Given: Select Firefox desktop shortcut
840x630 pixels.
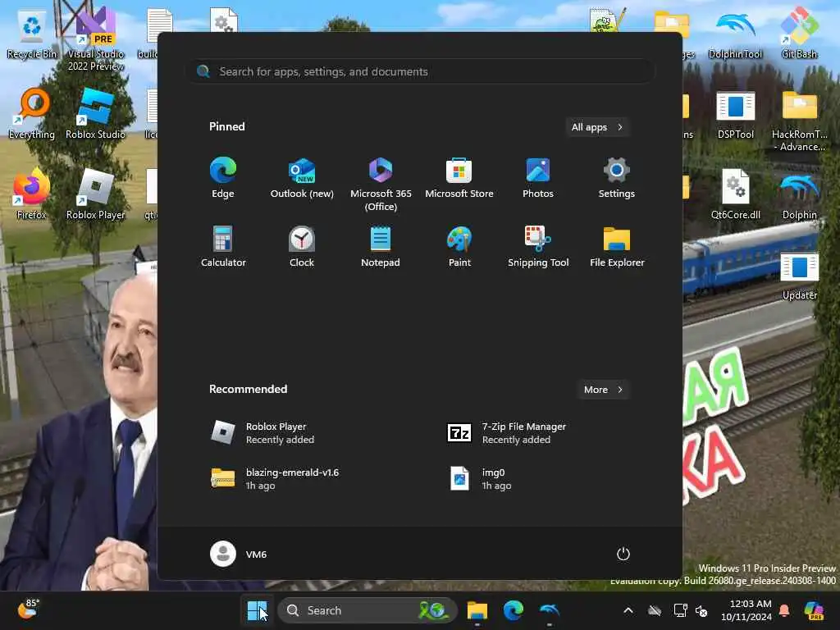Looking at the screenshot, I should pos(32,194).
